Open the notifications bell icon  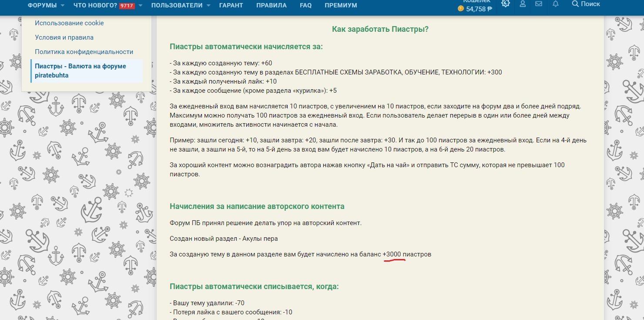pyautogui.click(x=555, y=4)
